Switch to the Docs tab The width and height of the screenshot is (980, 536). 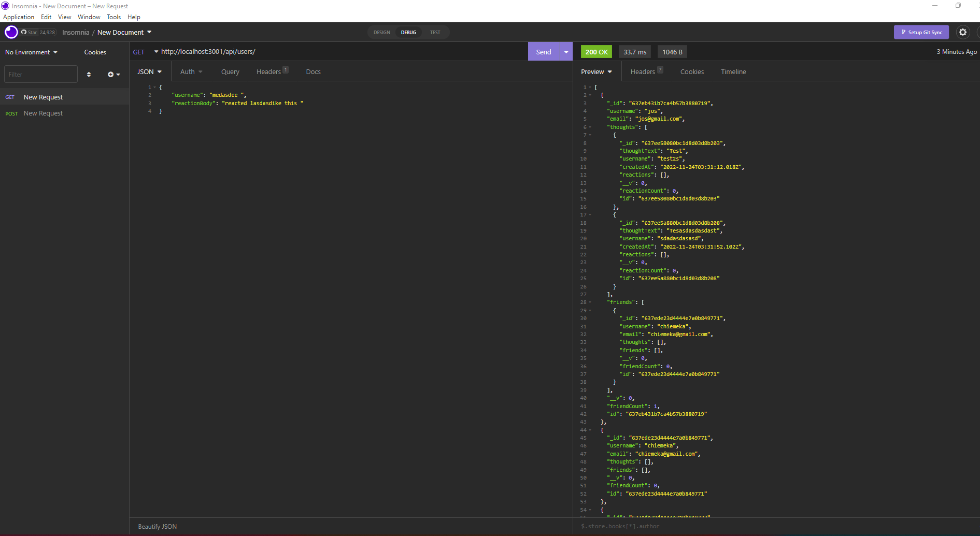[313, 71]
